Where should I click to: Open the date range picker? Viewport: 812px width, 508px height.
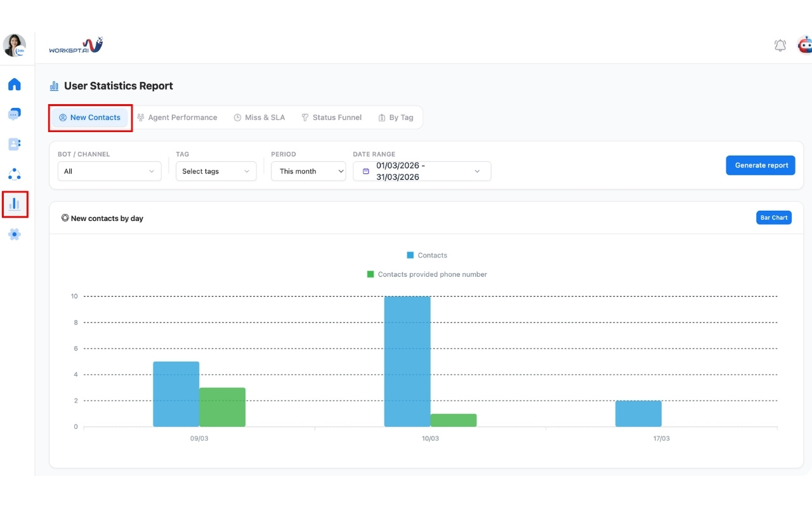tap(421, 171)
